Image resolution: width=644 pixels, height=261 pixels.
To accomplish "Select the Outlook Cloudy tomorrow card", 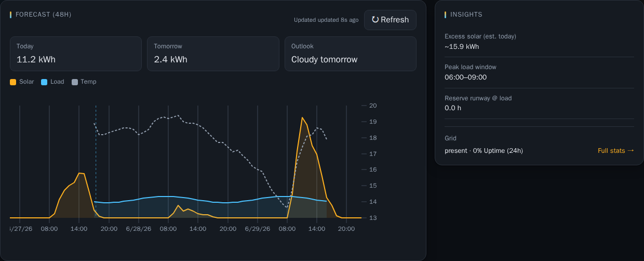I will point(351,54).
